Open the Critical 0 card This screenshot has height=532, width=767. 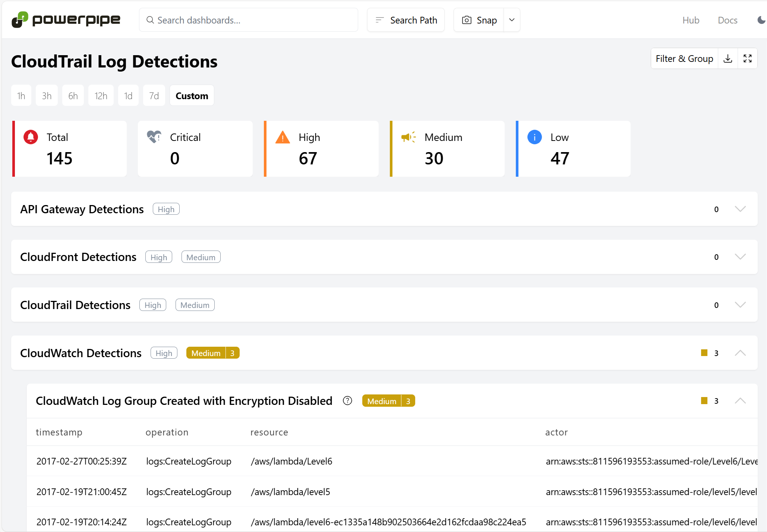(x=195, y=148)
